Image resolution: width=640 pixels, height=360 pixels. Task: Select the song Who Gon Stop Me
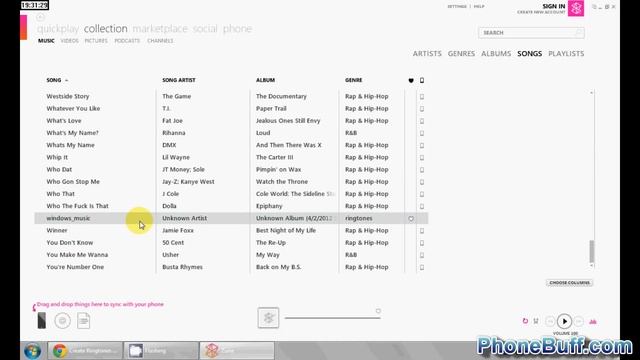(x=73, y=182)
